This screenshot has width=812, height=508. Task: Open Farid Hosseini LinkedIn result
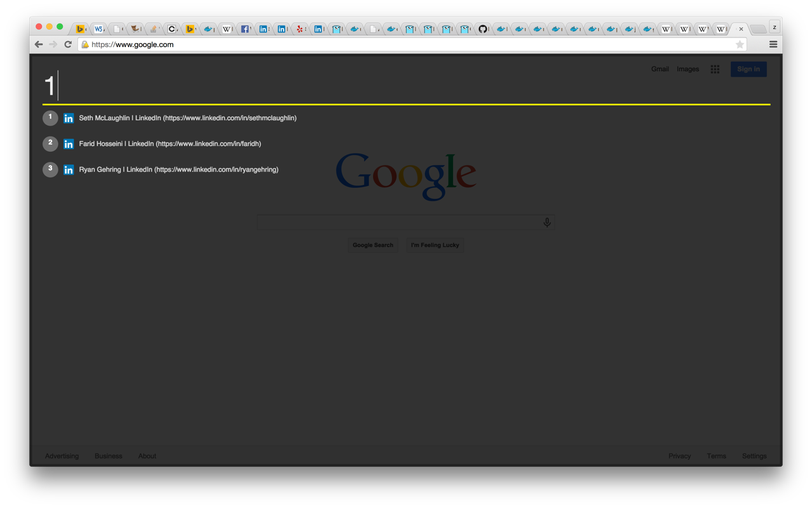[x=170, y=144]
